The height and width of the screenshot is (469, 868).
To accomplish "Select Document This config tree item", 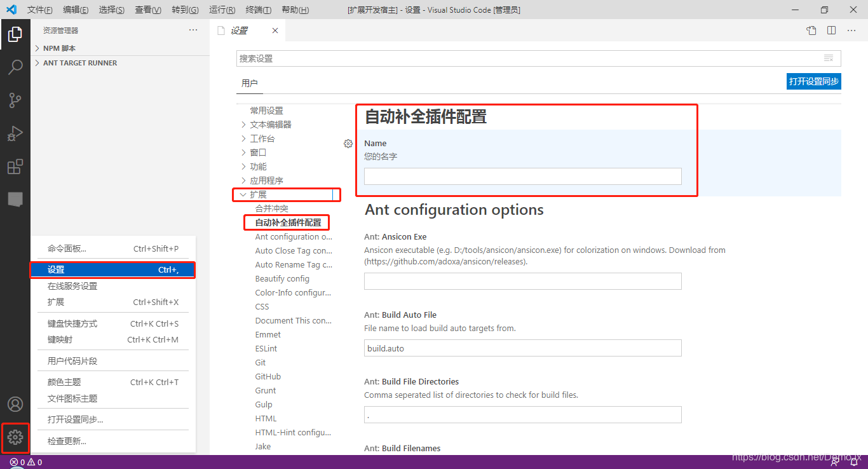I will [x=294, y=320].
